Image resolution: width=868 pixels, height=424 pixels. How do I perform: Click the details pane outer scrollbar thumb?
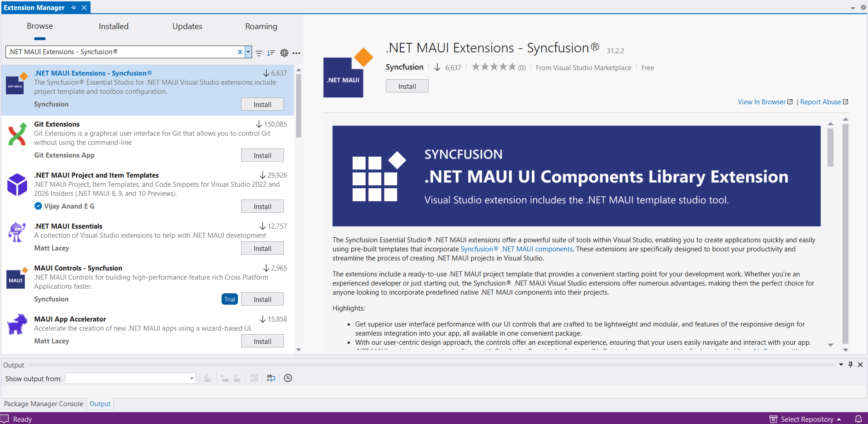[x=845, y=234]
